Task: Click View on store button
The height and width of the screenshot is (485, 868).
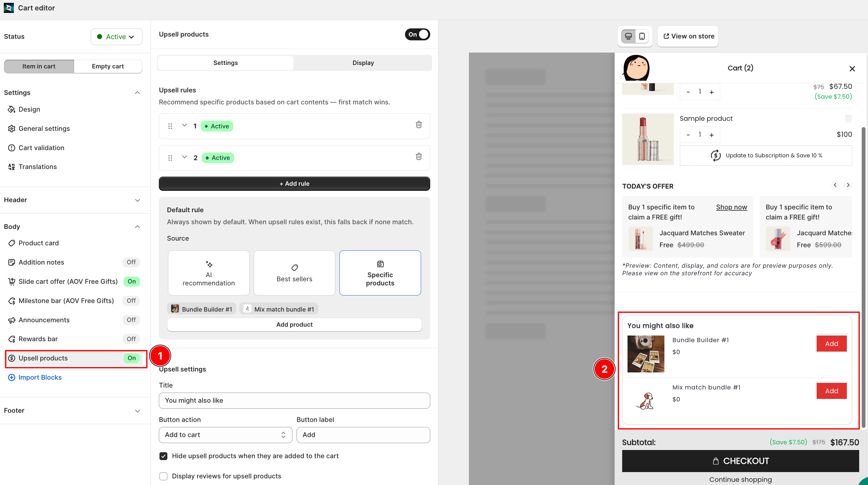Action: coord(688,36)
